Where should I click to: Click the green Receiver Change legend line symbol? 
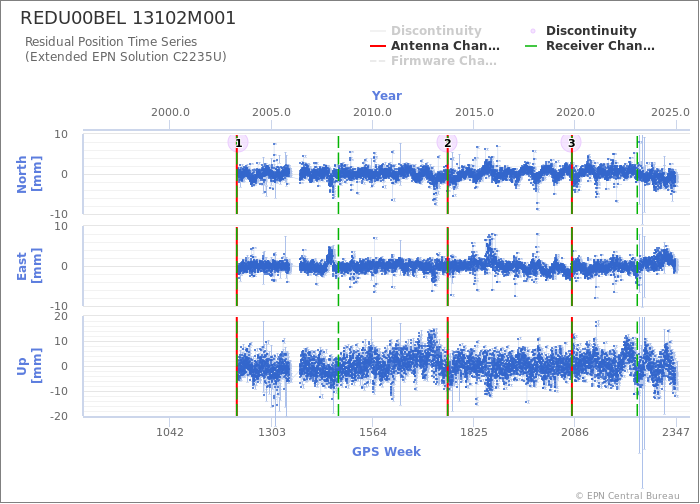[531, 46]
